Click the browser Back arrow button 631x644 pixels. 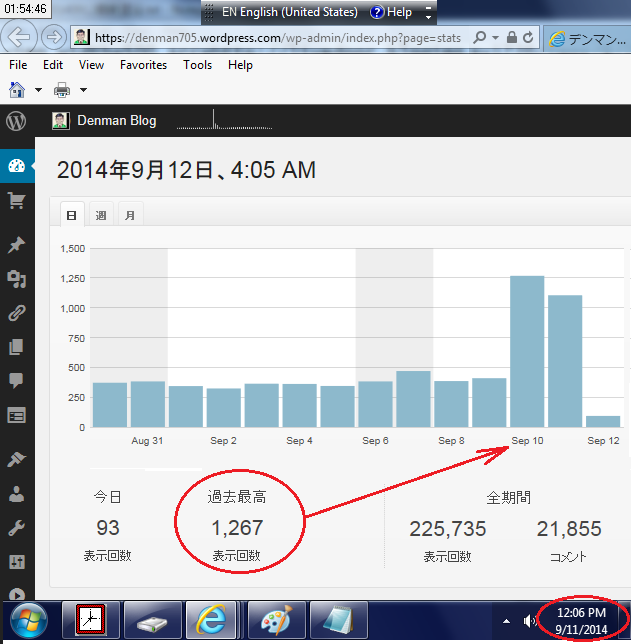coord(18,37)
